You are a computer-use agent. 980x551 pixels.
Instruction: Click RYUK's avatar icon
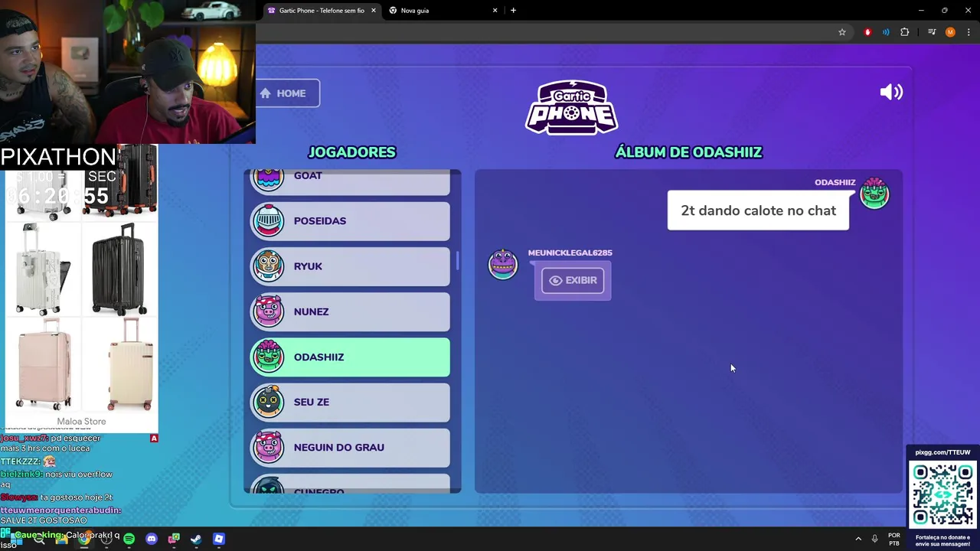[x=269, y=266]
